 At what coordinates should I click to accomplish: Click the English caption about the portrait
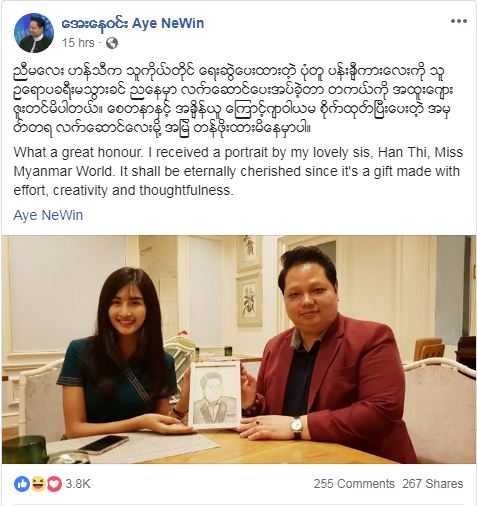point(238,171)
